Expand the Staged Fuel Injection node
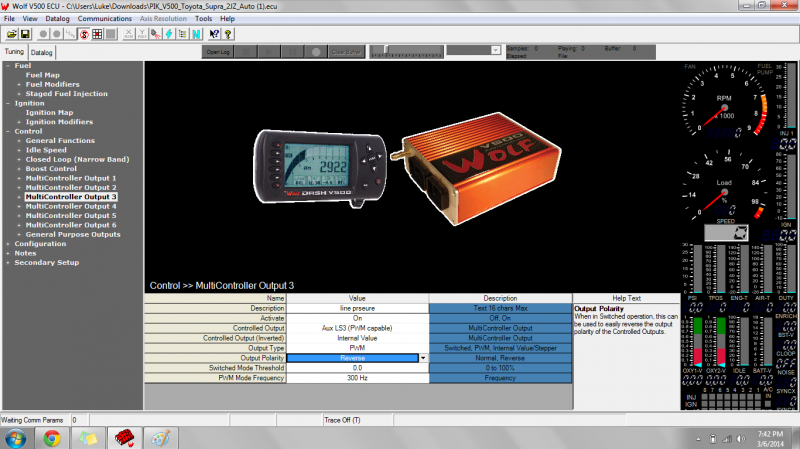The image size is (800, 449). click(x=19, y=94)
